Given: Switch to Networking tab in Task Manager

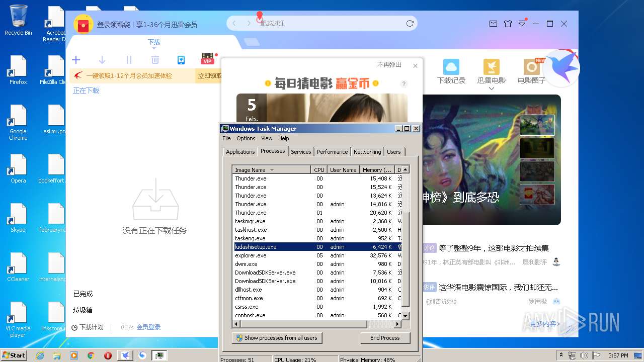Looking at the screenshot, I should pyautogui.click(x=367, y=152).
